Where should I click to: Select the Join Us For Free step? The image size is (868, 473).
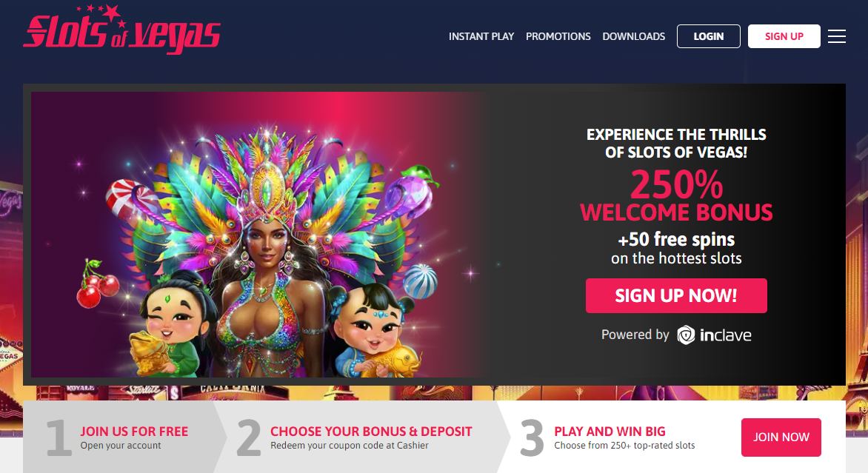tap(134, 437)
